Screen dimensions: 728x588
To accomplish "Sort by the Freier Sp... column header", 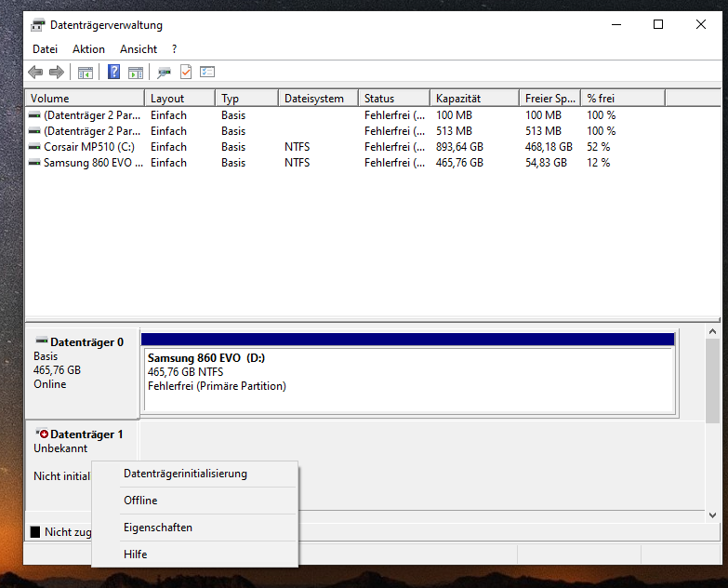I will (x=550, y=99).
